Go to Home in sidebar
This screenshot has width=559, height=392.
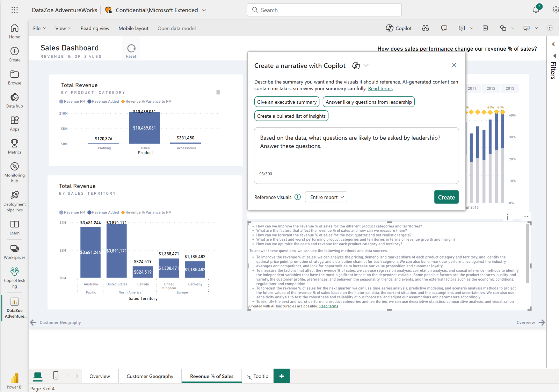14,31
